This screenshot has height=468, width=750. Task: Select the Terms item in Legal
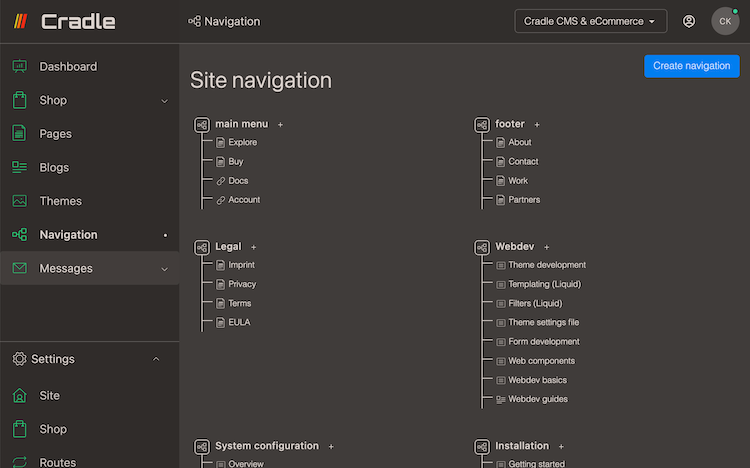coord(240,303)
